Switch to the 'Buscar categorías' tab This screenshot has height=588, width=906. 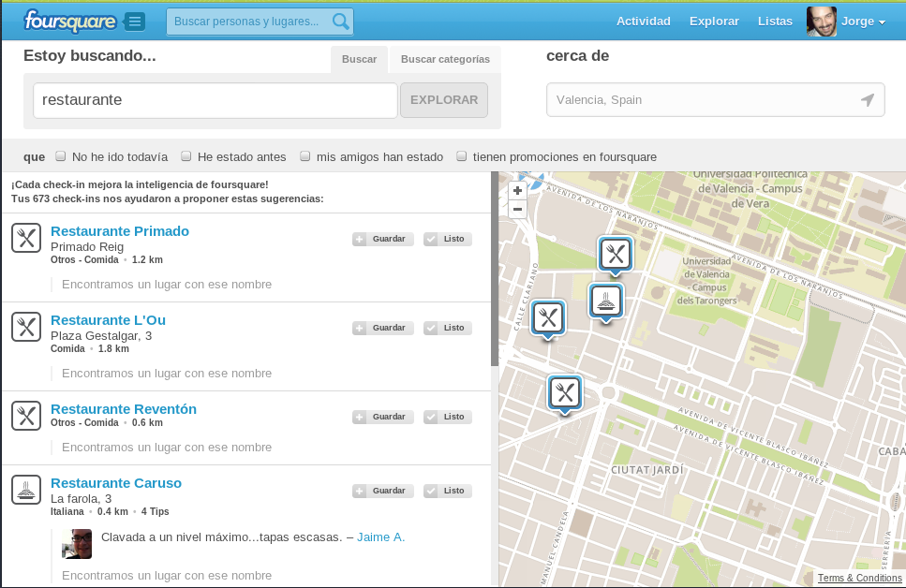click(x=444, y=58)
